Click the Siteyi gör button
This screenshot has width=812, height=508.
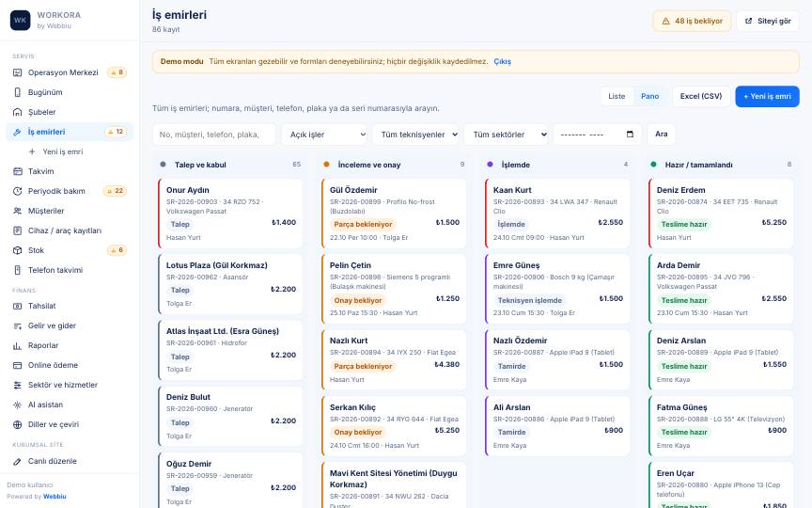point(768,22)
